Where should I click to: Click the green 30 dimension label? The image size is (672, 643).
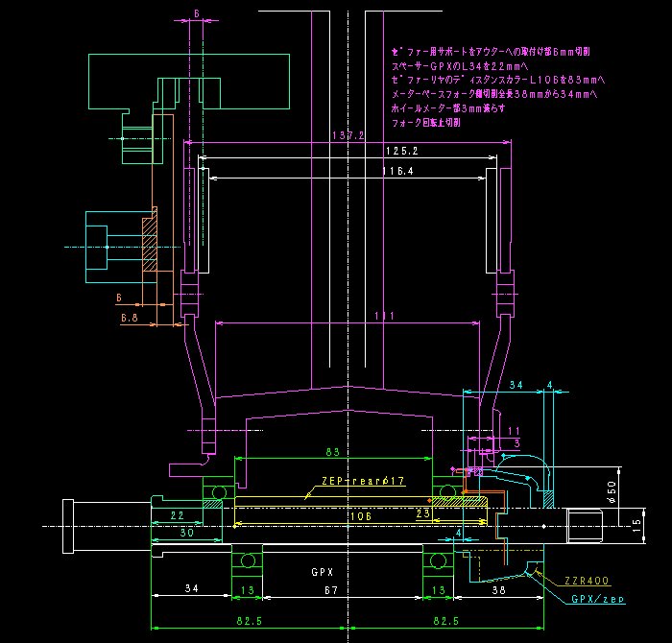pyautogui.click(x=187, y=533)
